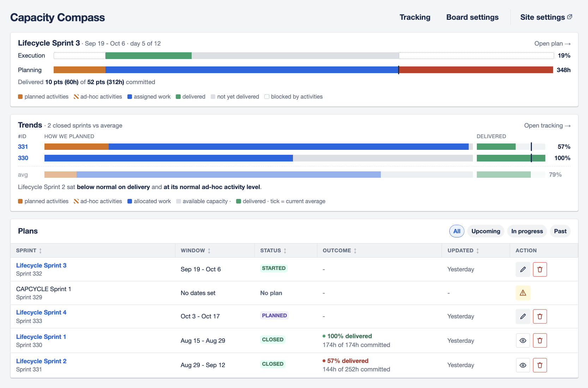Sort the table by Outcome column

340,251
